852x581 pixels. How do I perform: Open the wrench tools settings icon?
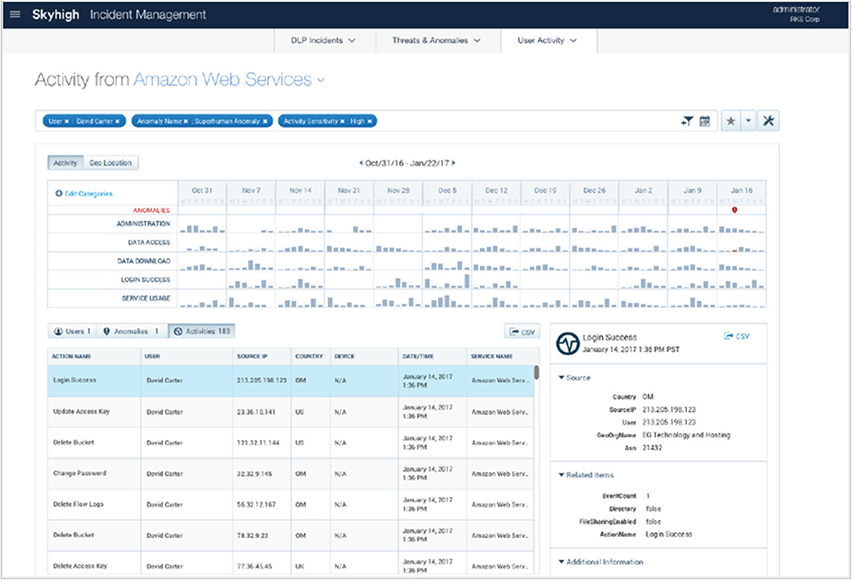click(x=768, y=121)
